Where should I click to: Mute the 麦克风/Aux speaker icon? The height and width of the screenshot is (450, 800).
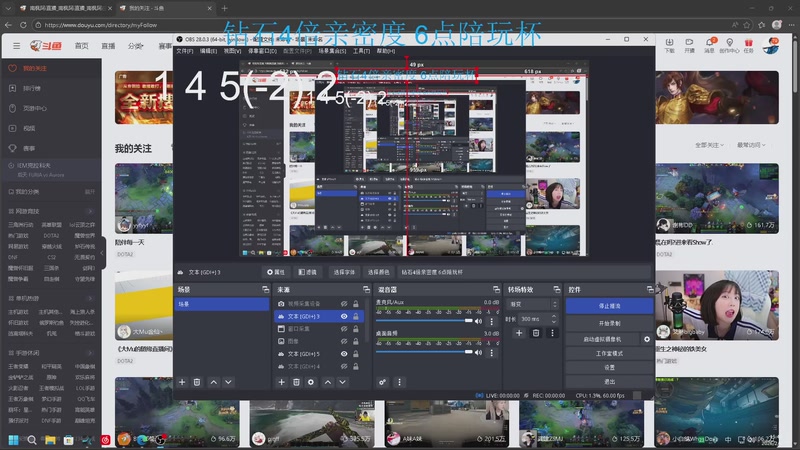click(479, 321)
